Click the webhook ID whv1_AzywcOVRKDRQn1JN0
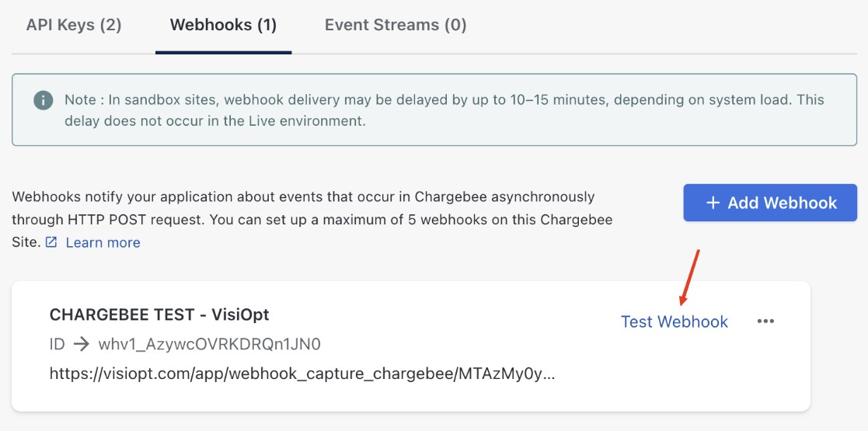This screenshot has width=868, height=431. click(x=209, y=345)
